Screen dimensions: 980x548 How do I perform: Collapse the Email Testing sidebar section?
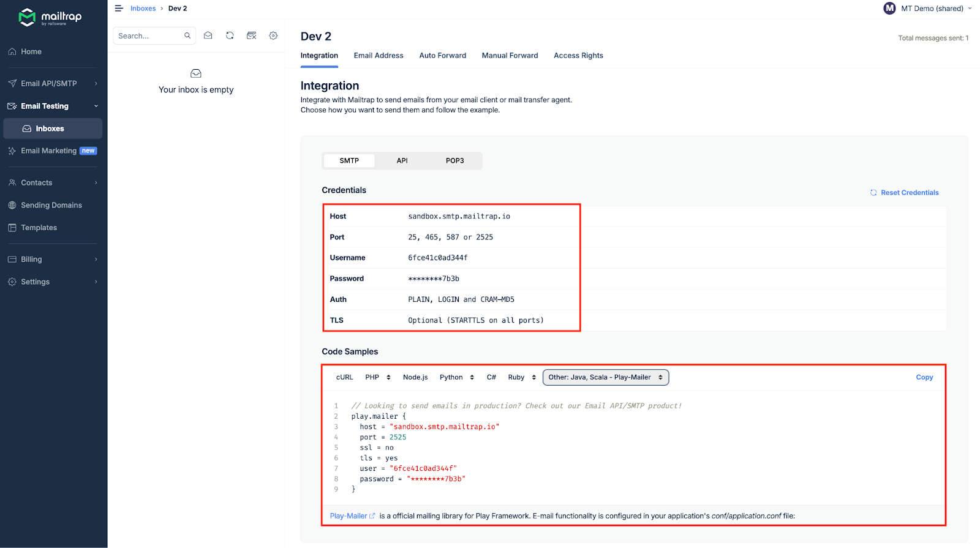(53, 106)
